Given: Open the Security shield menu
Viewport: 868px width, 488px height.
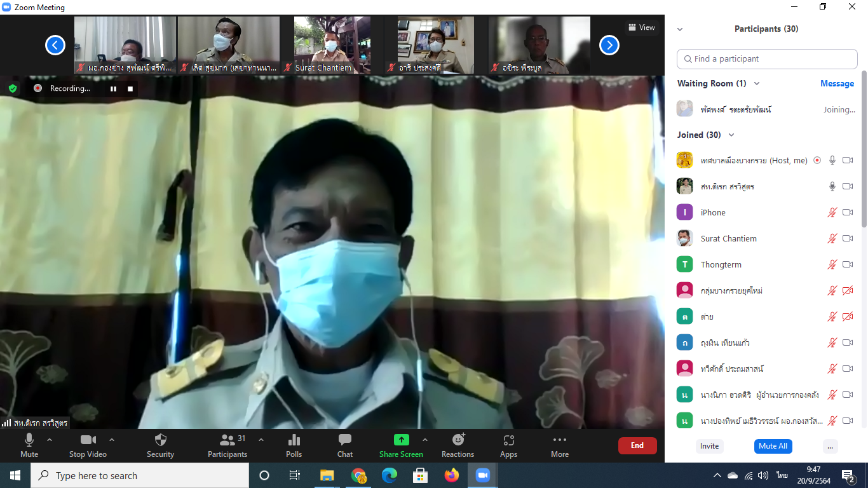Looking at the screenshot, I should [x=160, y=445].
